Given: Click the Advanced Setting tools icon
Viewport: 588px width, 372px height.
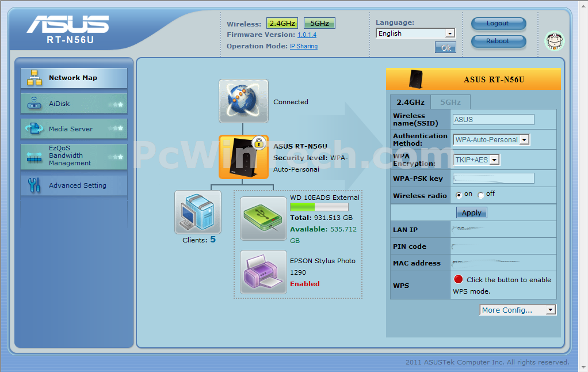Looking at the screenshot, I should tap(34, 185).
